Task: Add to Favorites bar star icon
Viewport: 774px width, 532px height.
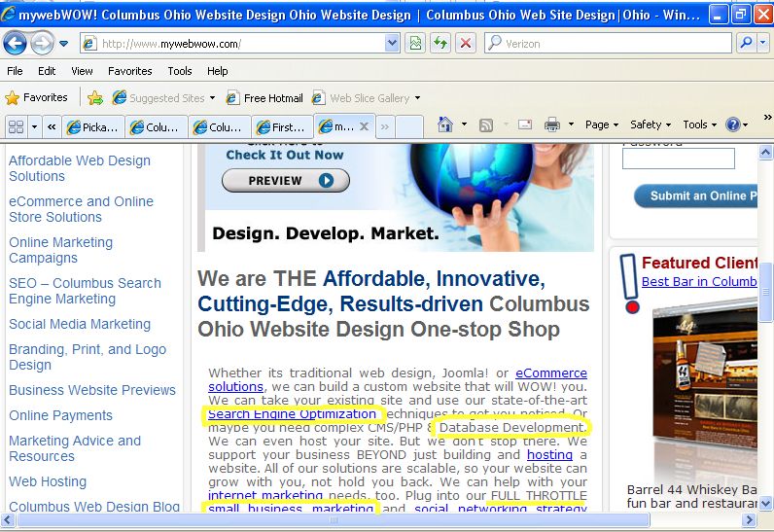Action: [x=94, y=98]
